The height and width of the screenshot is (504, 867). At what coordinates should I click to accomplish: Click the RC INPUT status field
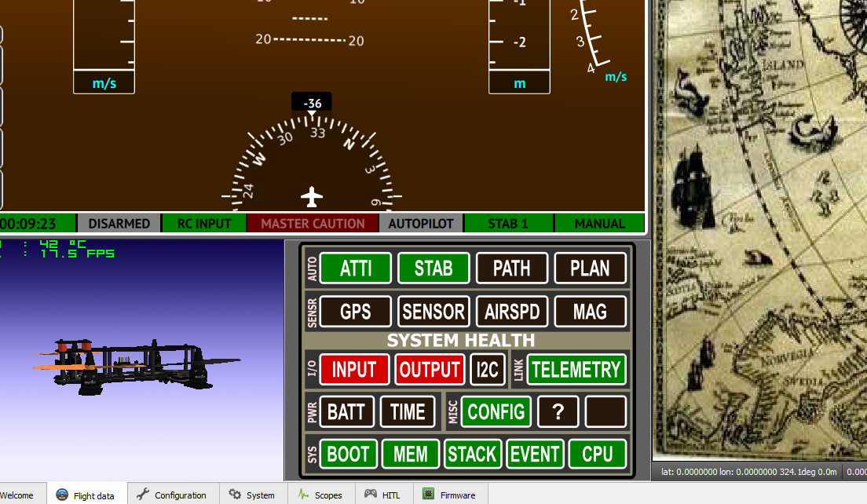(x=204, y=223)
